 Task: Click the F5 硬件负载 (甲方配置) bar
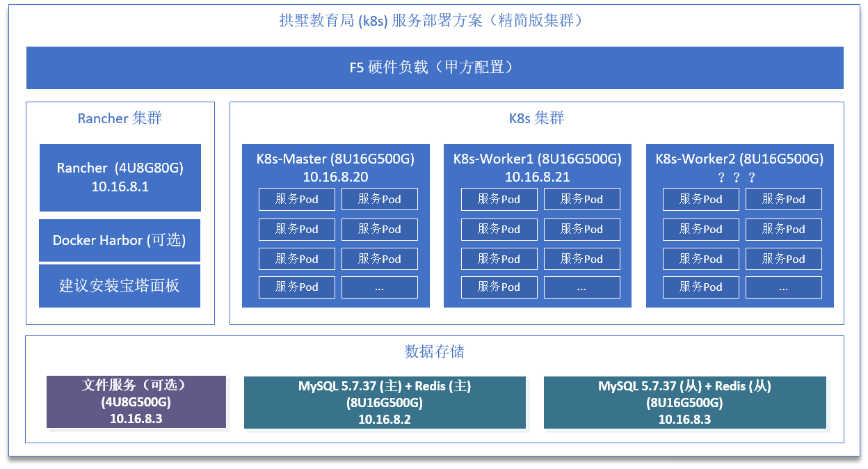coord(434,67)
